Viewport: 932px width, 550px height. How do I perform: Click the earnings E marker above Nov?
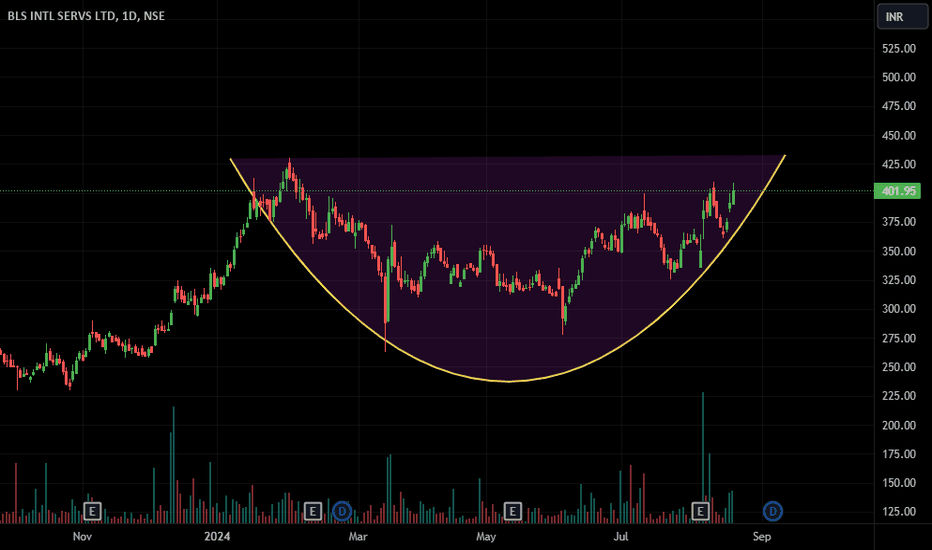coord(92,511)
